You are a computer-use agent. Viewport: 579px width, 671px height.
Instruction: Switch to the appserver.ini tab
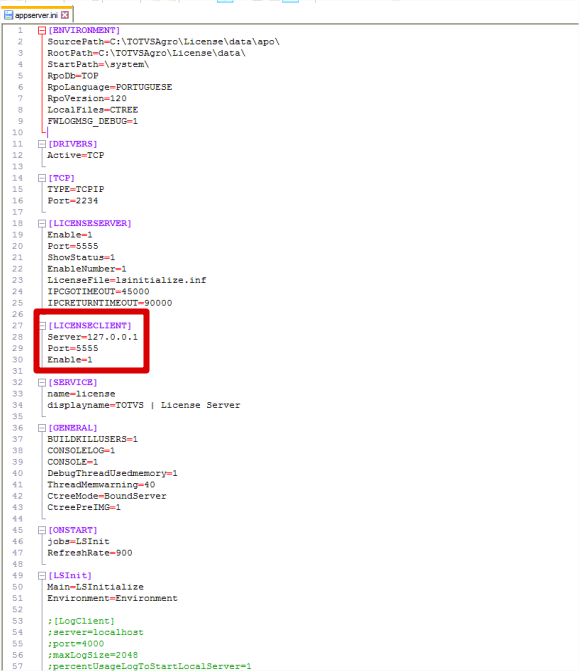point(36,15)
